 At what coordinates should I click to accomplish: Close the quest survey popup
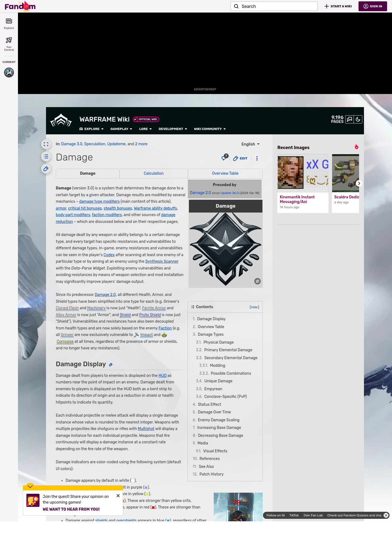[118, 496]
